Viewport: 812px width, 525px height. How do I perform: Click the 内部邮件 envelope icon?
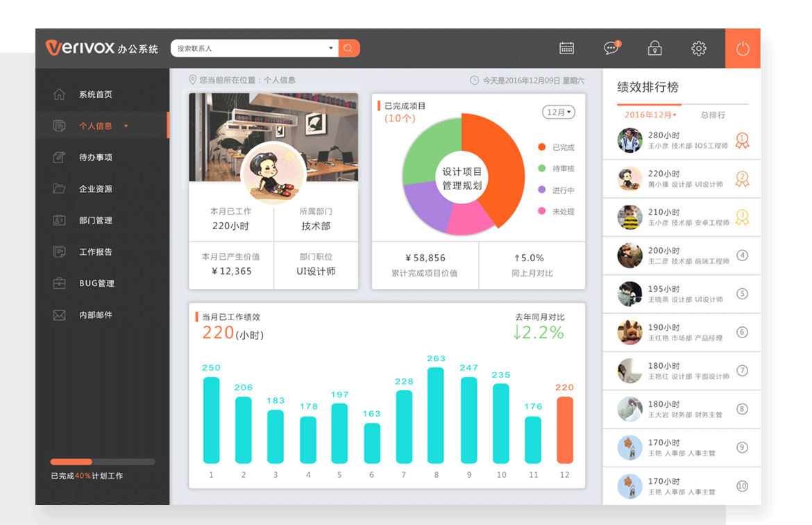click(x=60, y=315)
